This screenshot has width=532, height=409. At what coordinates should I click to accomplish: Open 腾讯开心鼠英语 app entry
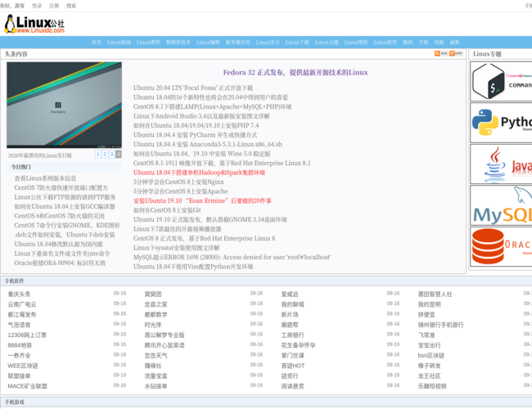tap(165, 345)
